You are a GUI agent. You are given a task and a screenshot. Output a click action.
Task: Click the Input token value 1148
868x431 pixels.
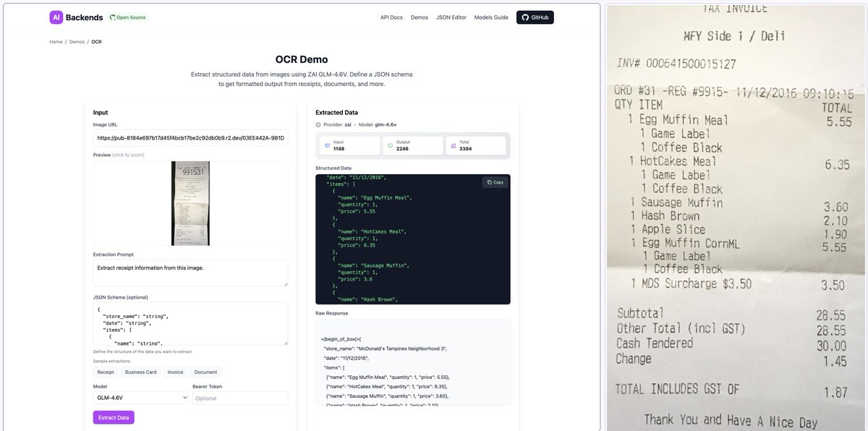pyautogui.click(x=339, y=148)
